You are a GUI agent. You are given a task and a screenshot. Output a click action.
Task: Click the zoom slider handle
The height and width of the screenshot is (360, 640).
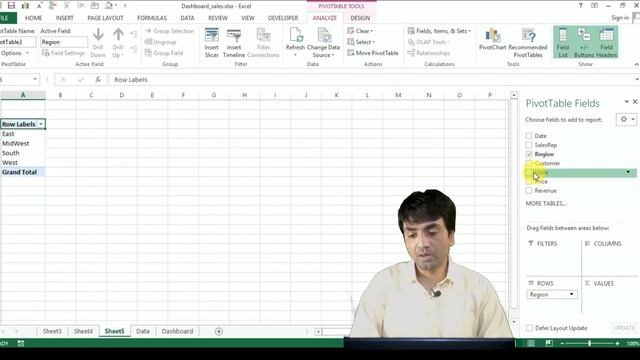[x=589, y=344]
